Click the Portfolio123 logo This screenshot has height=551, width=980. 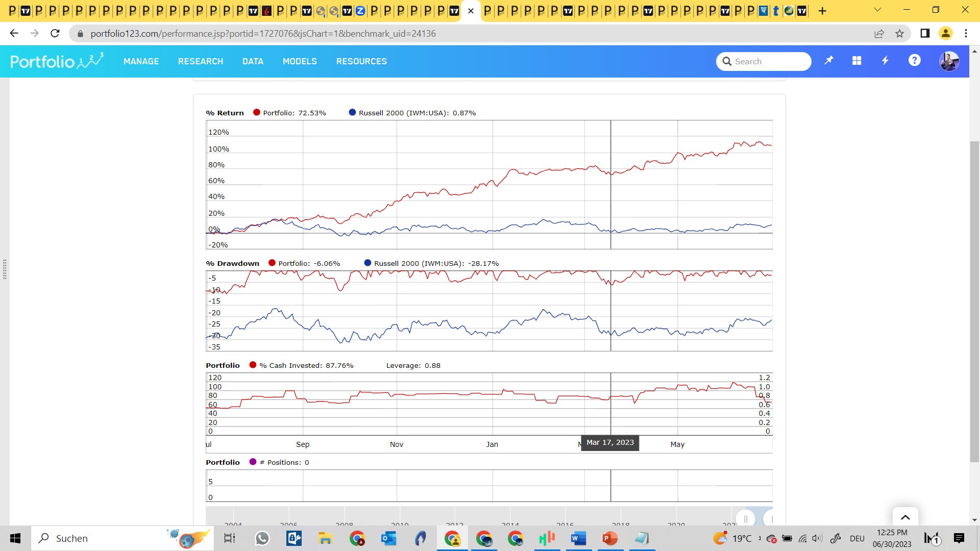coord(57,61)
